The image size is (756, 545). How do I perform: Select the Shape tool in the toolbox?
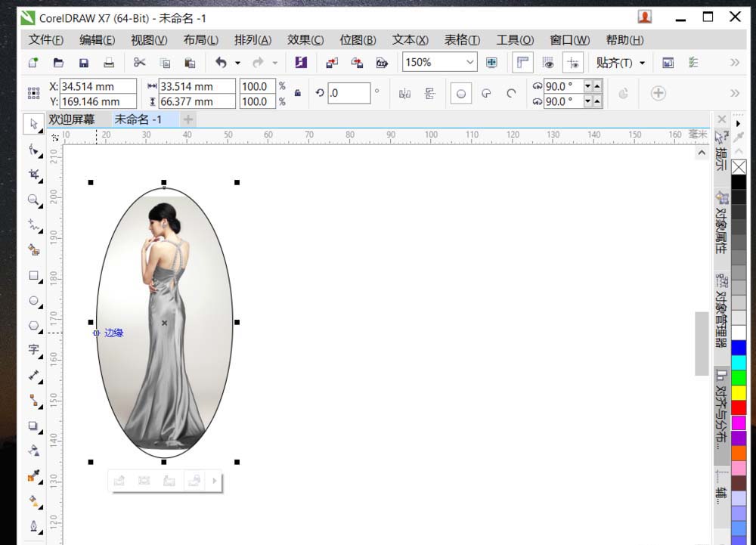coord(34,150)
